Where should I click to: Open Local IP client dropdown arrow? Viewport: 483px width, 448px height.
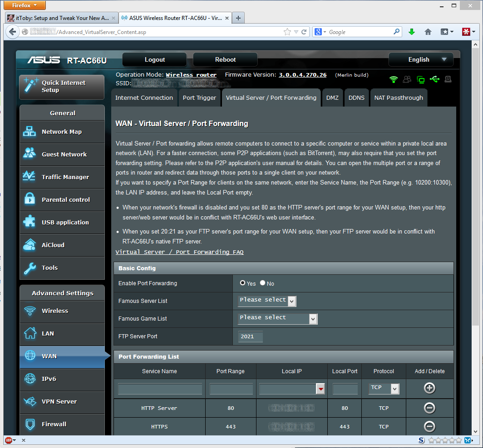[320, 389]
